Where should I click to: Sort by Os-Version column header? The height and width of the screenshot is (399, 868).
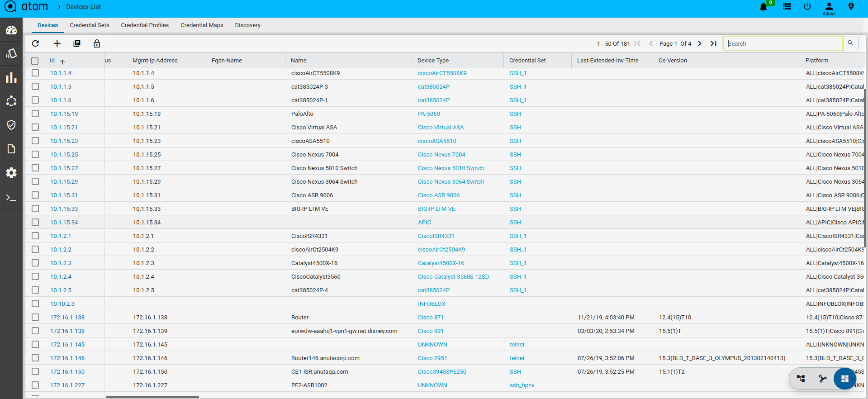click(673, 60)
